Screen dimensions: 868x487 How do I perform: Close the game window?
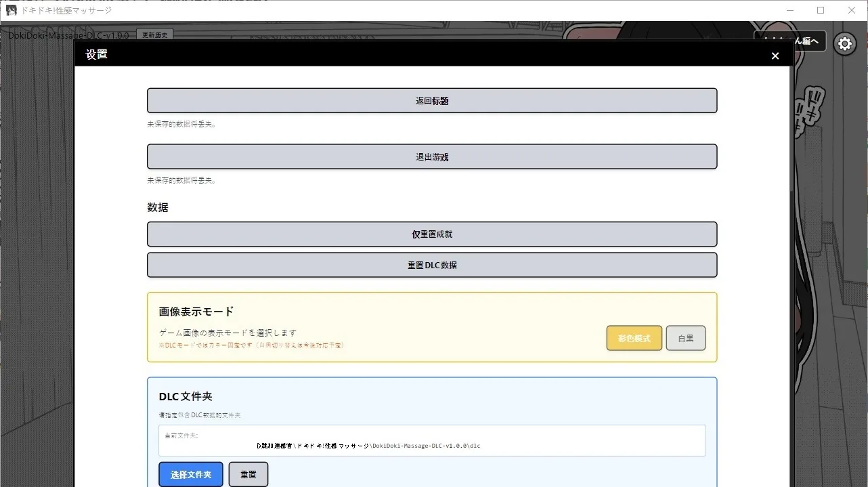pos(852,10)
